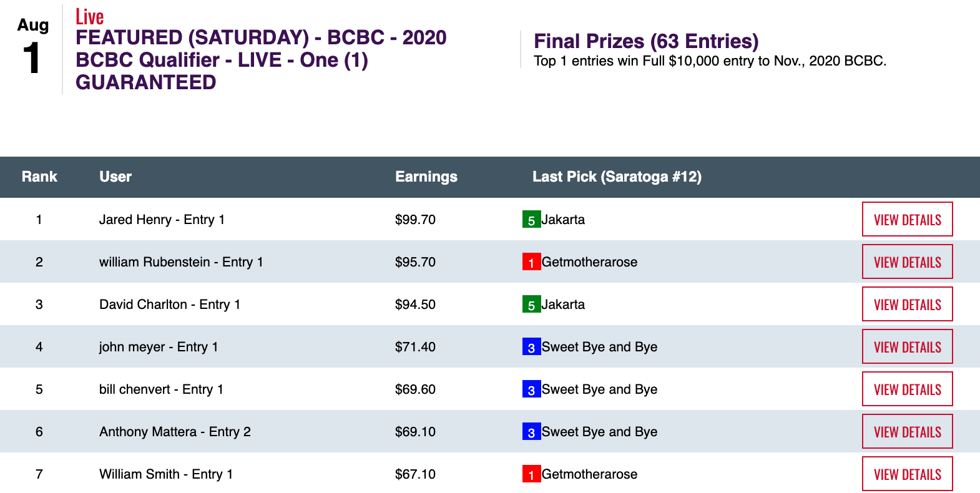
Task: Click the Final Prizes (63 Entries) heading
Action: coord(646,41)
